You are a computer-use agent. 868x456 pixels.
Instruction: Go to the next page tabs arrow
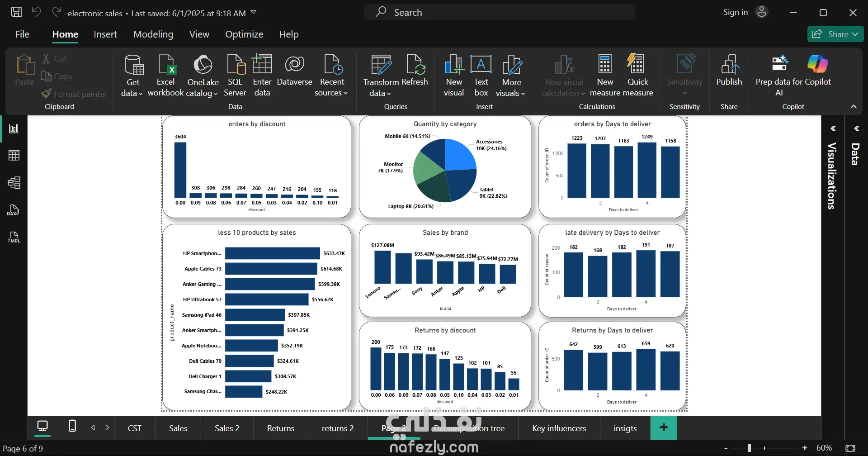pos(107,427)
